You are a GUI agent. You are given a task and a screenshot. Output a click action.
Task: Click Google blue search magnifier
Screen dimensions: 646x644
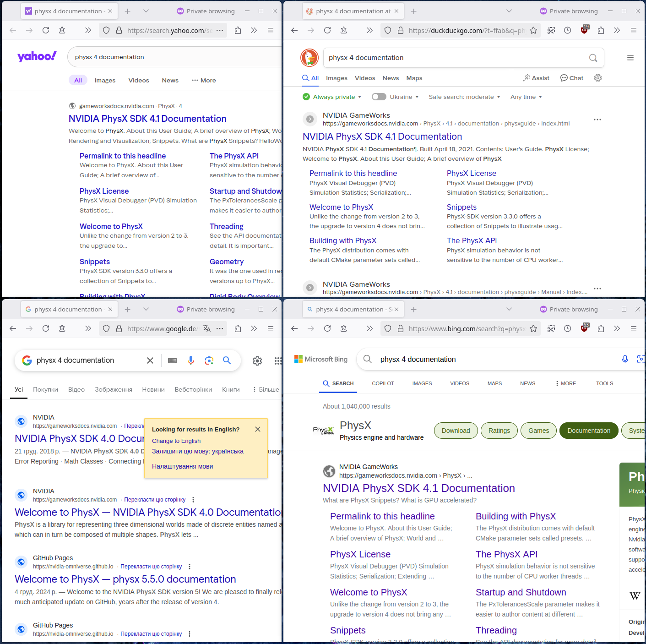[227, 360]
